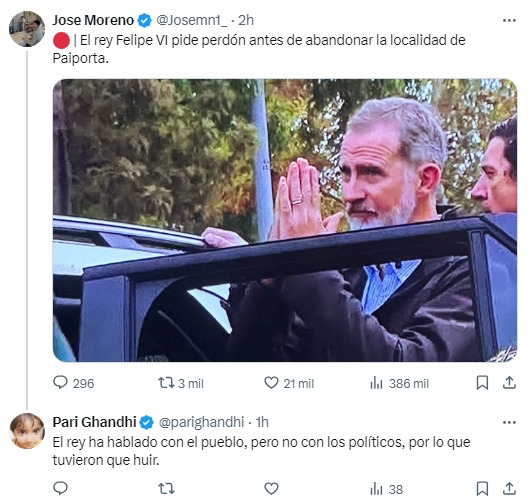Share Jose Moreno's tweet via upload icon
Viewport: 529px width, 503px height.
click(x=509, y=383)
